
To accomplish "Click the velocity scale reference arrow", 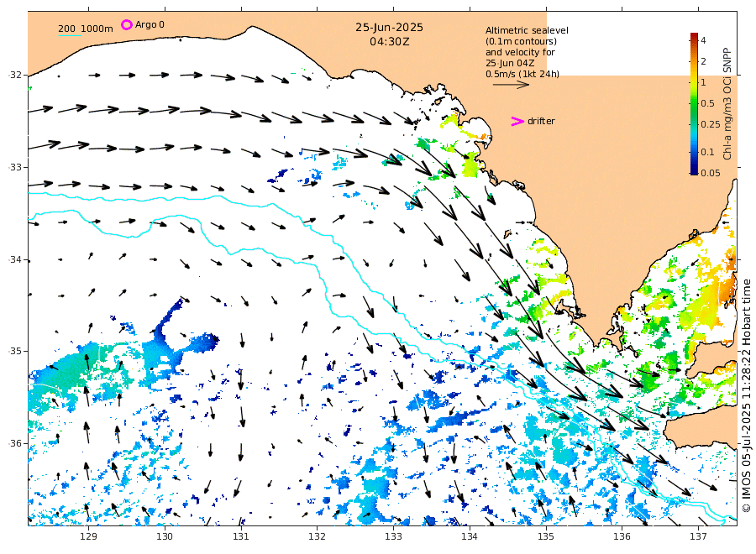I will point(511,85).
